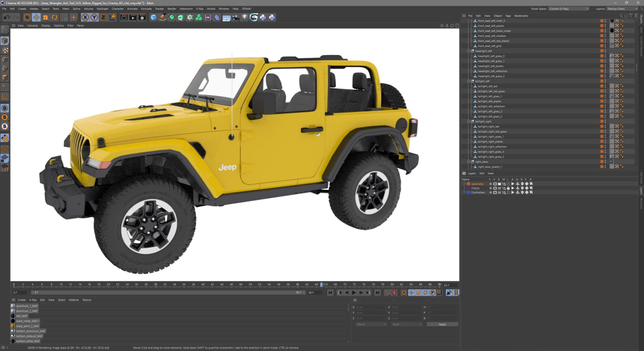Open viewport Display menu
Image resolution: width=644 pixels, height=351 pixels.
click(46, 26)
